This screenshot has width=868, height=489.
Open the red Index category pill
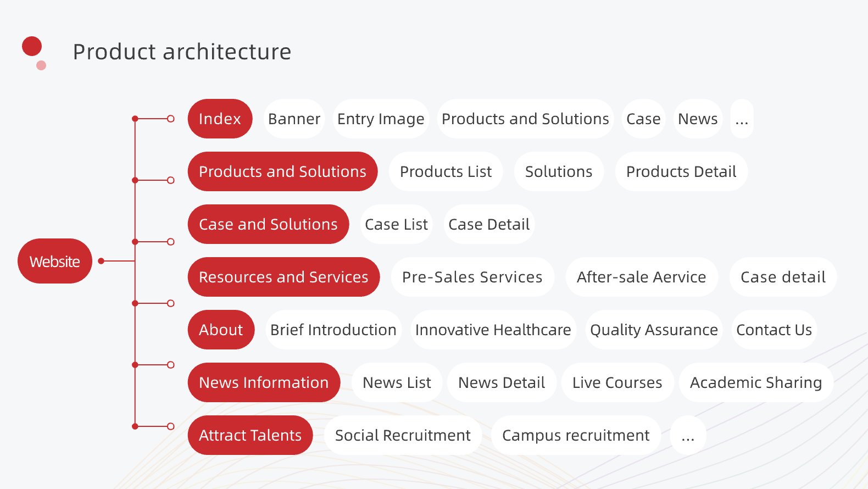(x=220, y=119)
